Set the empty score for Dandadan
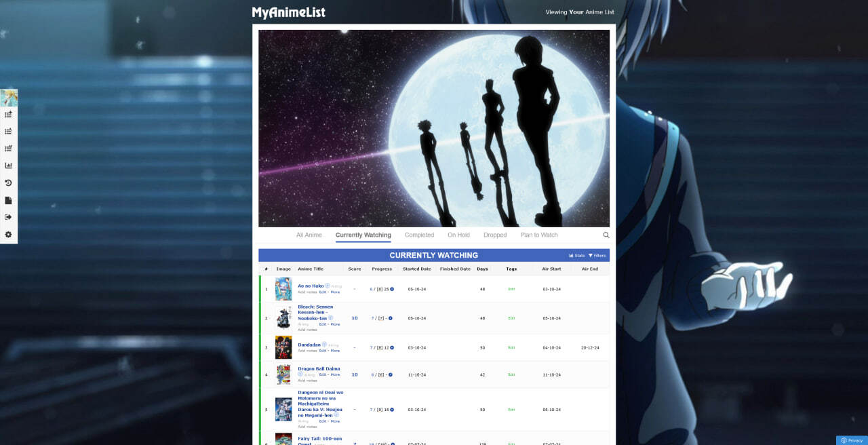 click(355, 347)
